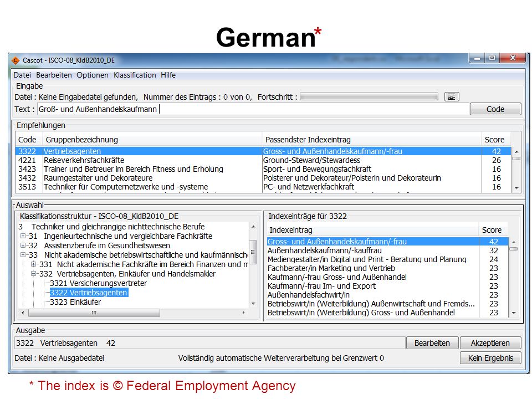Click scroll down arrow in Empfehlungen list
The width and height of the screenshot is (532, 399).
pyautogui.click(x=516, y=188)
